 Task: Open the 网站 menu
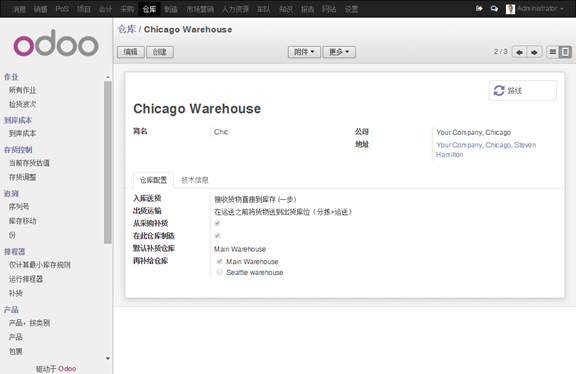tap(329, 9)
